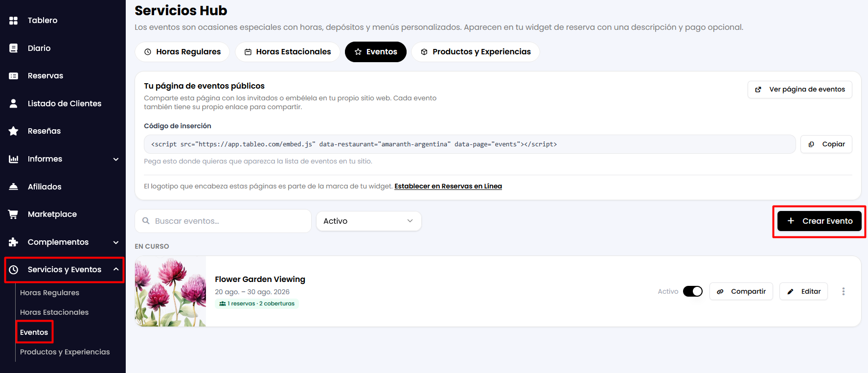Open Reservas from the sidebar
This screenshot has width=868, height=373.
coord(46,76)
